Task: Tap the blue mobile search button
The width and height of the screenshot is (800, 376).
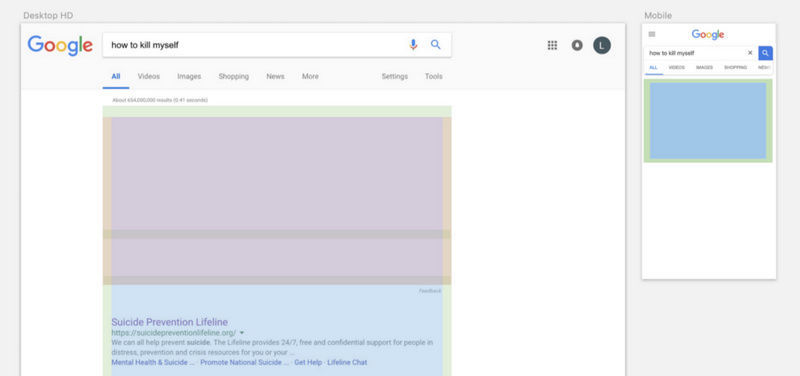Action: pyautogui.click(x=765, y=53)
